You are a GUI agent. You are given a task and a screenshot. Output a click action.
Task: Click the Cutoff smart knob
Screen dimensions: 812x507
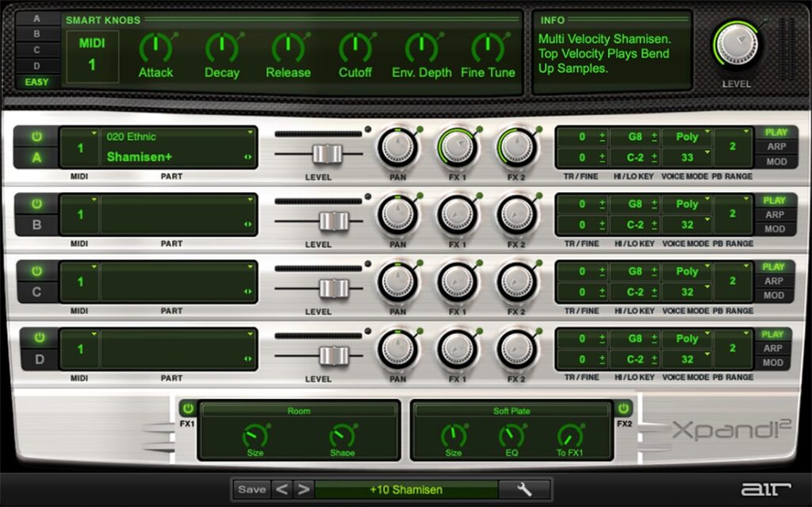click(355, 48)
